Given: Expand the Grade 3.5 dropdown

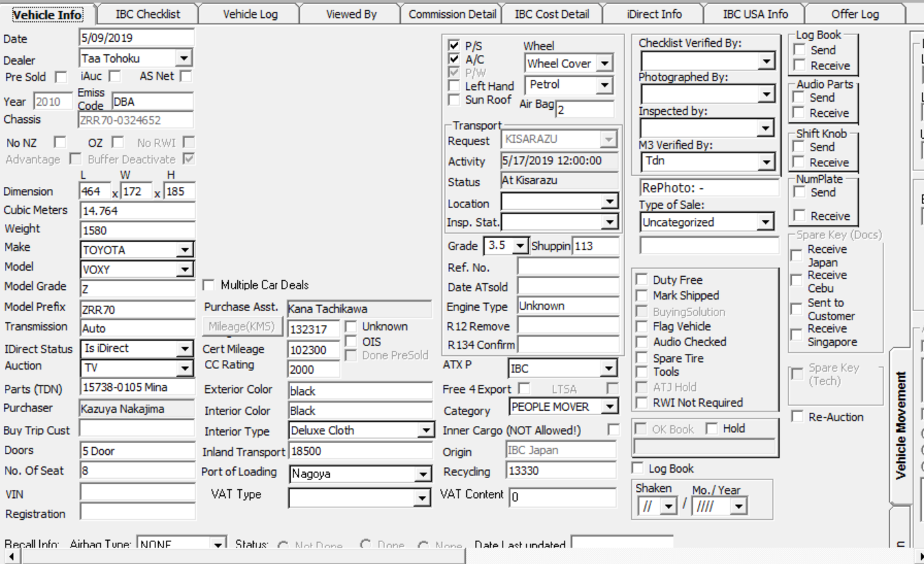Looking at the screenshot, I should click(520, 246).
